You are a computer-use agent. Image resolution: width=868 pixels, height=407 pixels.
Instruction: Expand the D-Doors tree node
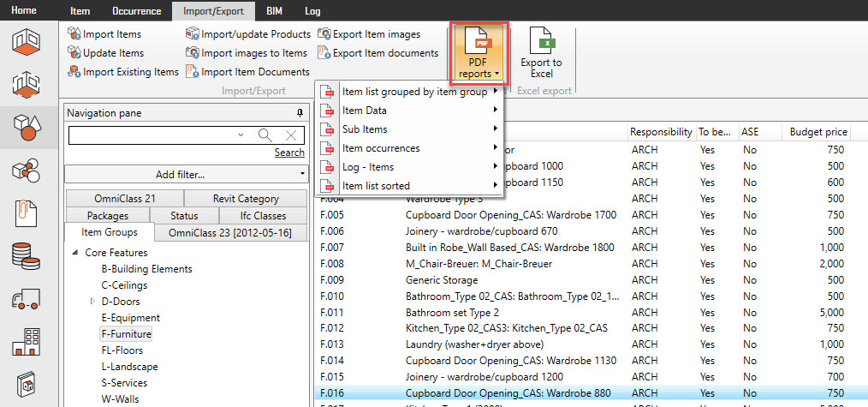(x=92, y=302)
